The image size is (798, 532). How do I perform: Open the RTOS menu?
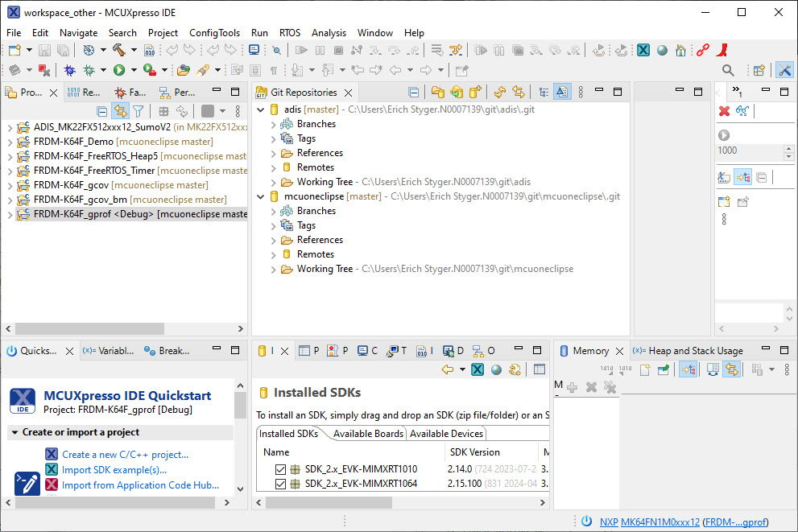click(289, 33)
